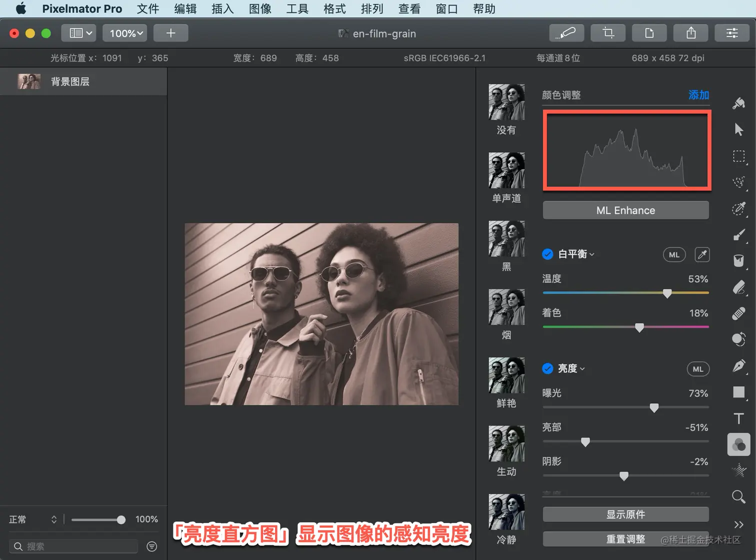Select the Reshape warp tool
The width and height of the screenshot is (756, 560).
point(738,339)
